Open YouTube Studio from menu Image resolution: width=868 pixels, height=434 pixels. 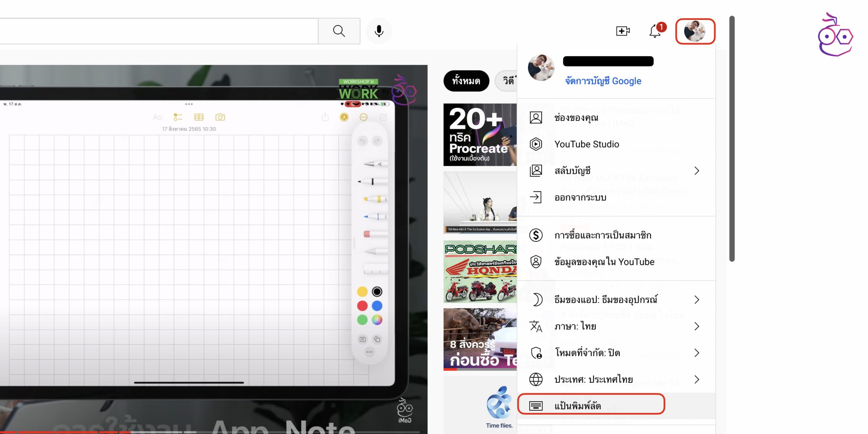click(x=587, y=144)
